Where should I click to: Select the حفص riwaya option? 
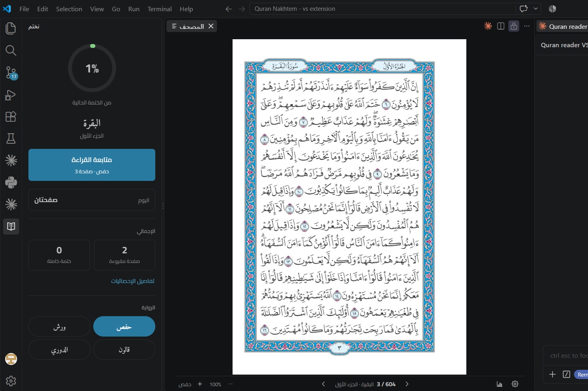point(124,327)
